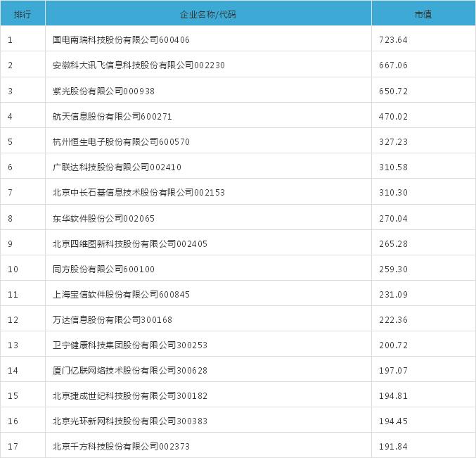Click market value 194.45
476x458 pixels.
[x=394, y=421]
